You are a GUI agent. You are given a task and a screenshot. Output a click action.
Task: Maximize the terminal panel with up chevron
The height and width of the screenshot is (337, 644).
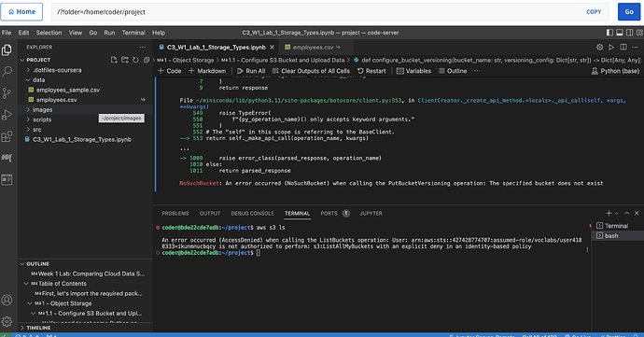click(627, 213)
